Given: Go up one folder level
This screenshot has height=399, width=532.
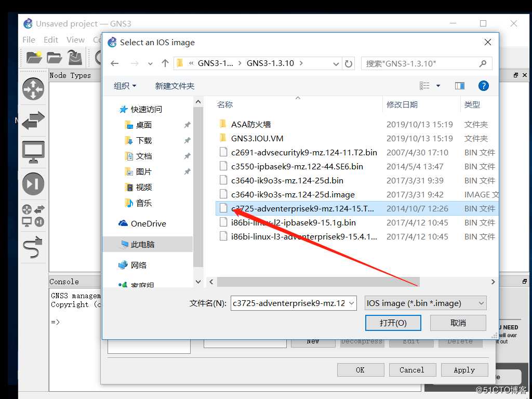Looking at the screenshot, I should (x=165, y=63).
